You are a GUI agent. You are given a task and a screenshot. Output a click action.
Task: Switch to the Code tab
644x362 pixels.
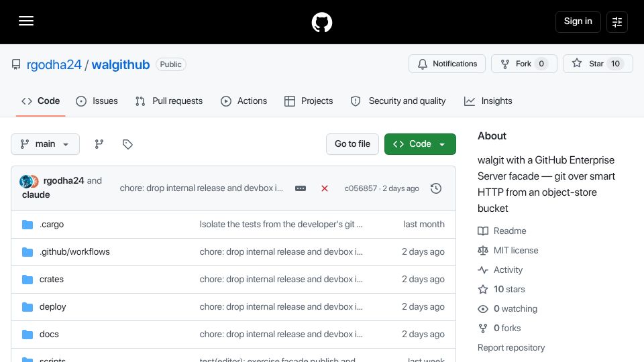pos(41,101)
